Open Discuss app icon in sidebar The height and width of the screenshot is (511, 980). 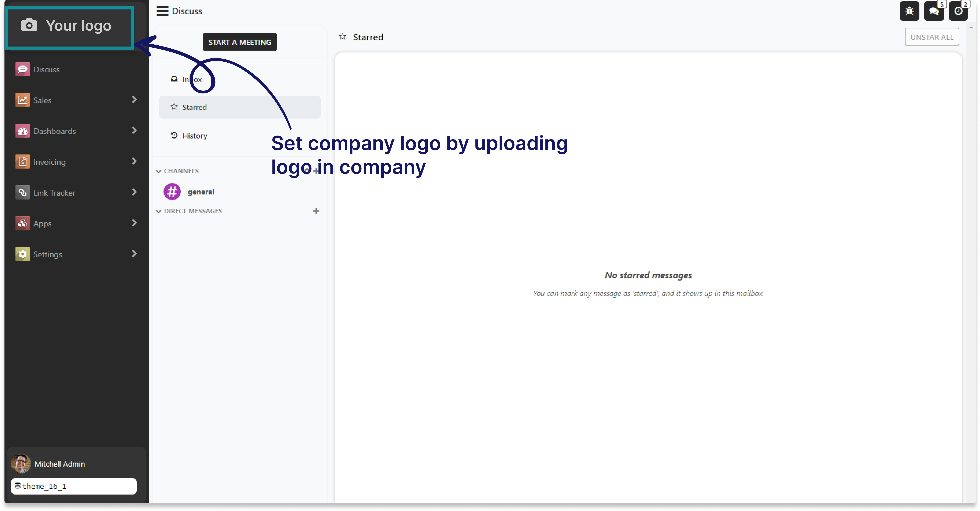point(22,69)
